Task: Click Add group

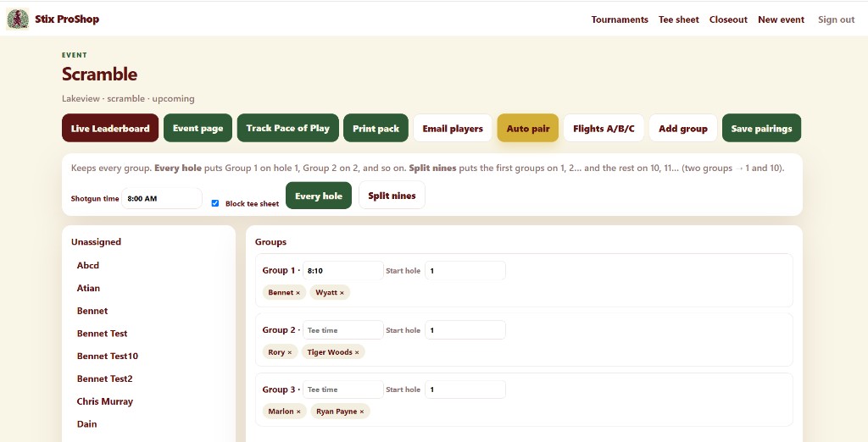Action: [683, 129]
